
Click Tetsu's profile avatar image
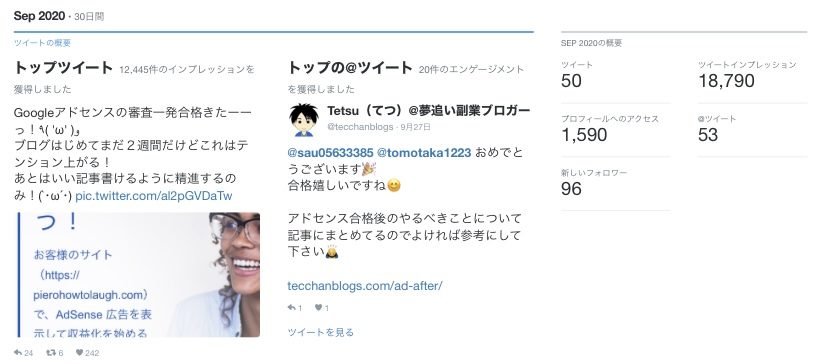coord(304,120)
